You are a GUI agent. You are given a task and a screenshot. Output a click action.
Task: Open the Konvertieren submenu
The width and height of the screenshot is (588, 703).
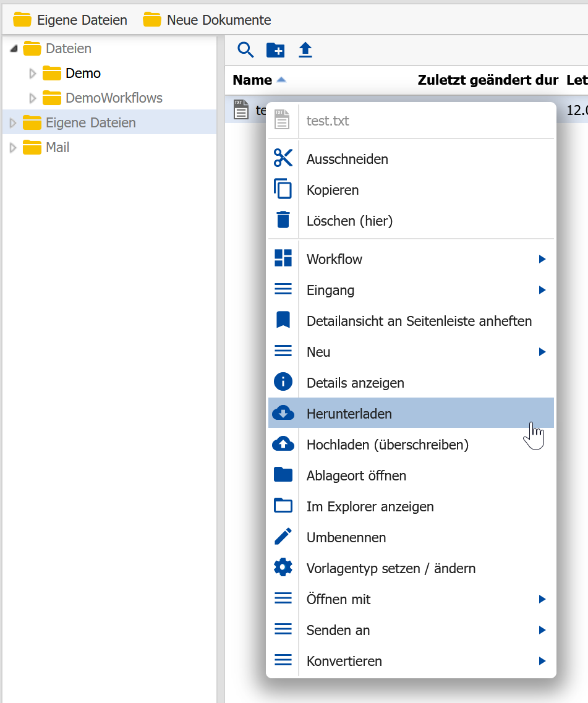(x=411, y=661)
